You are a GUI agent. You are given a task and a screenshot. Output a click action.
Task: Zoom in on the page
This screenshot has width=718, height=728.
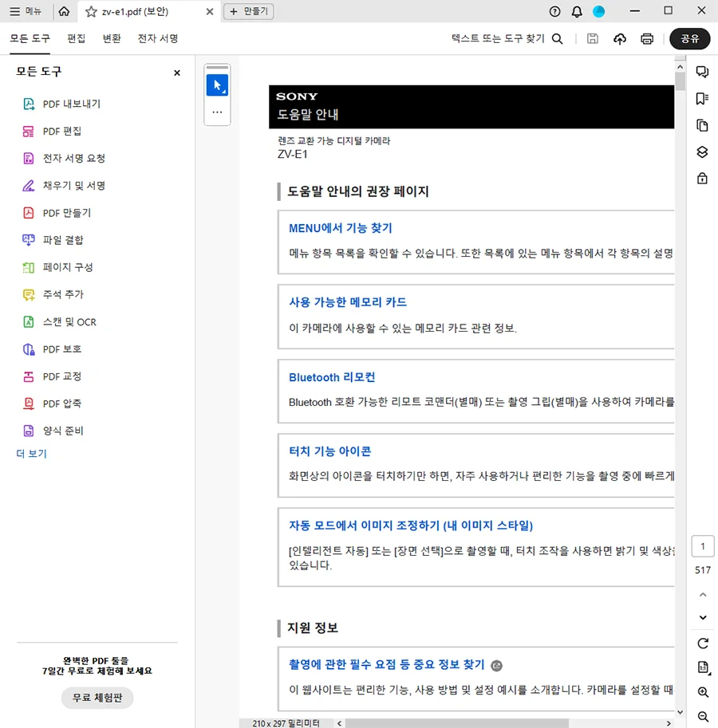click(x=702, y=692)
